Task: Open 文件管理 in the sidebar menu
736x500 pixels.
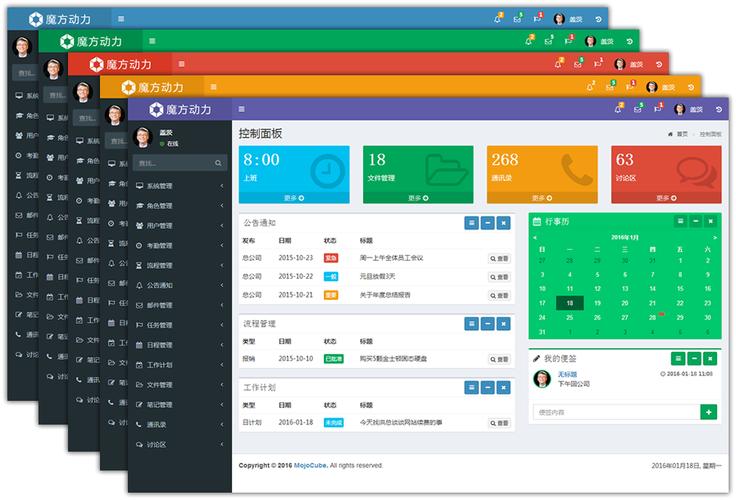Action: [x=180, y=385]
